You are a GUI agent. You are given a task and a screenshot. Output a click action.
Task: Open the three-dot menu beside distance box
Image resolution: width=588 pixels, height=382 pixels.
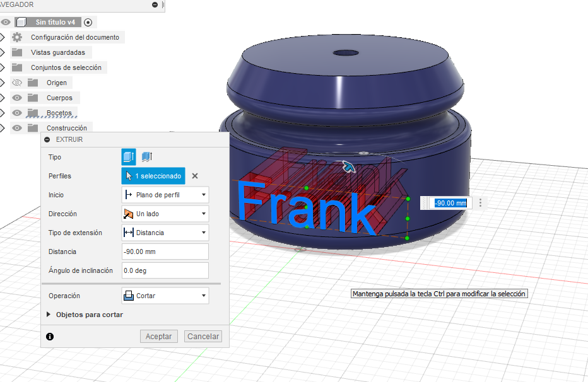480,203
